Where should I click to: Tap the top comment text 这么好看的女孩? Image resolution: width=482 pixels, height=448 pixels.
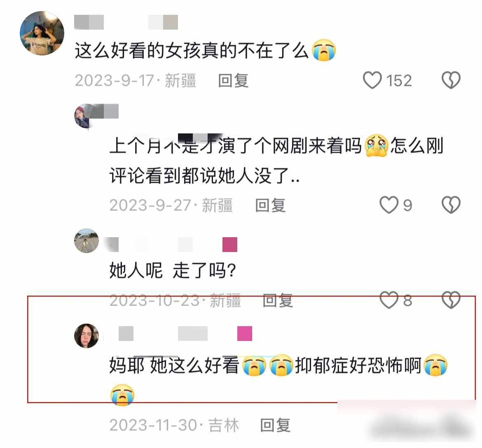click(x=205, y=51)
